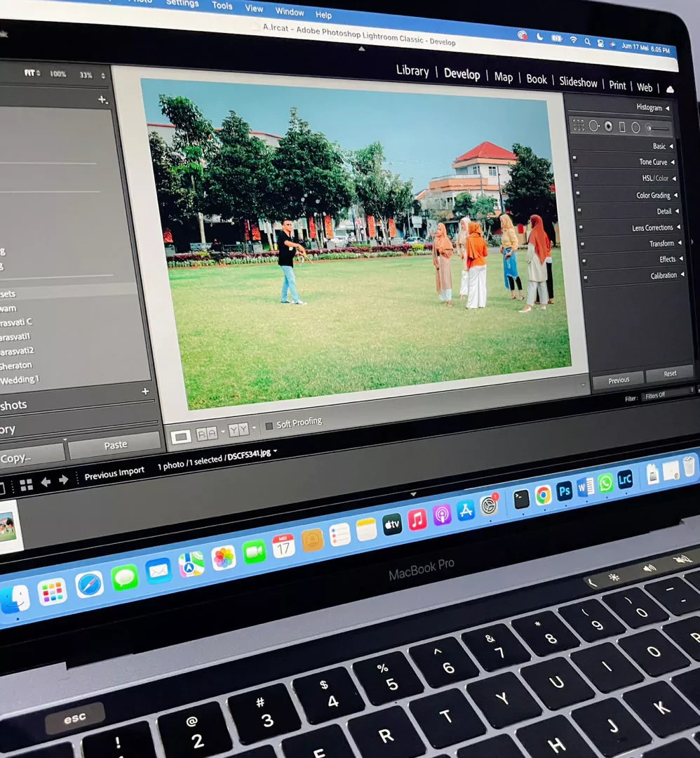Viewport: 700px width, 758px height.
Task: Select the photo thumbnail in filmstrip
Action: click(x=8, y=526)
